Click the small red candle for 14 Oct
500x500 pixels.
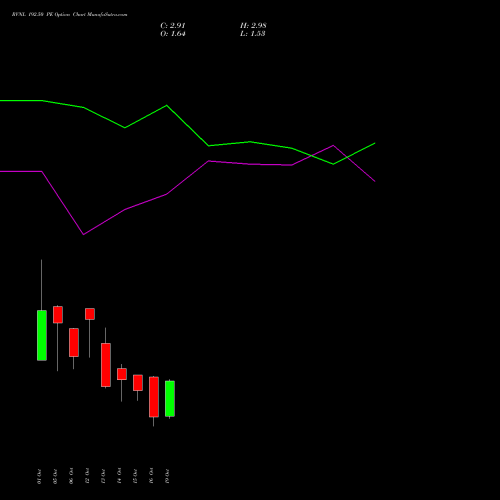[122, 374]
